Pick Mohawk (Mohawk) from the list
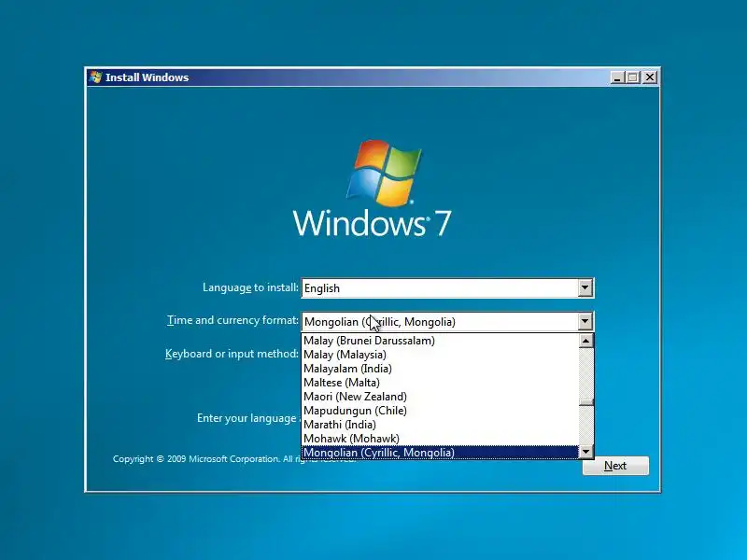 coord(440,439)
